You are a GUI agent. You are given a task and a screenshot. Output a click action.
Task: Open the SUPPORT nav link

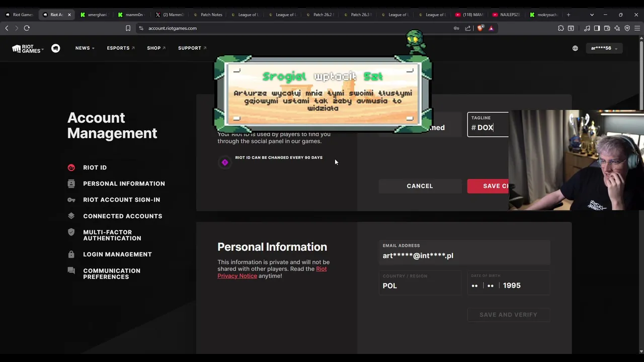click(x=192, y=48)
